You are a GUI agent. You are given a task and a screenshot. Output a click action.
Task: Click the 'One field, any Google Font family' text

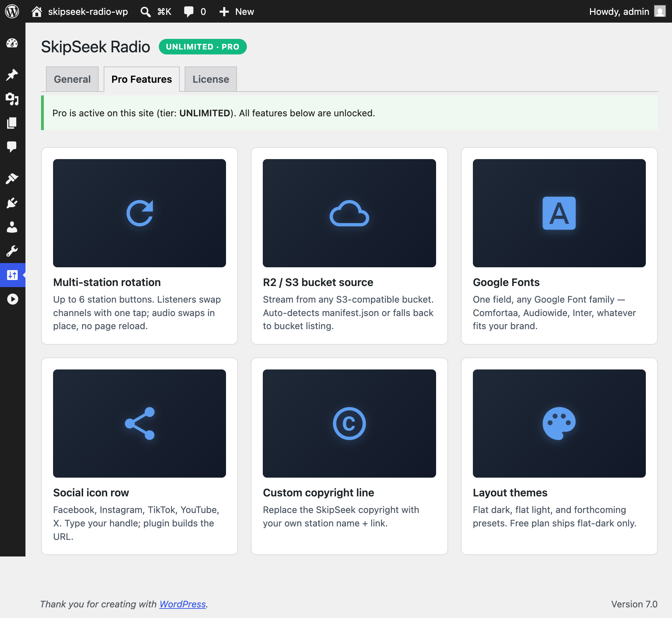[555, 313]
